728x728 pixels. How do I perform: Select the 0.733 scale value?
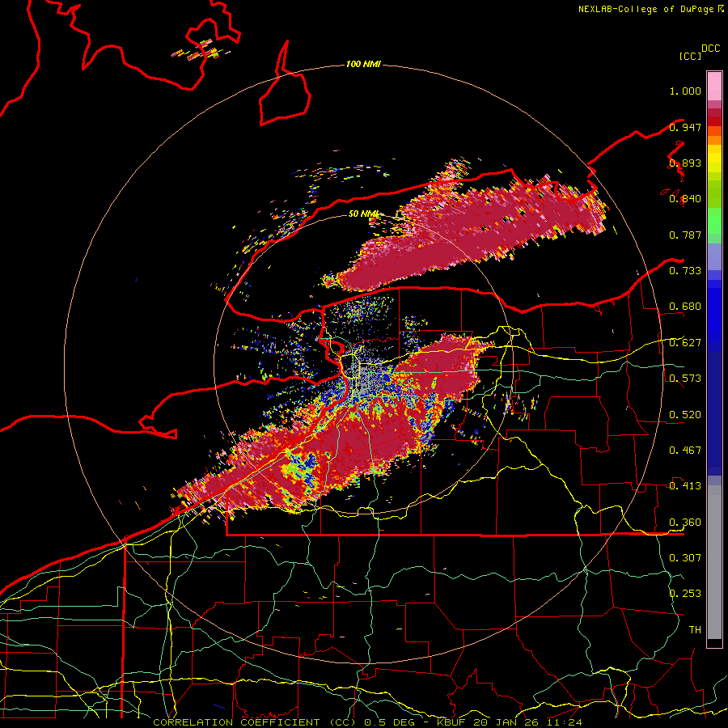tap(685, 271)
